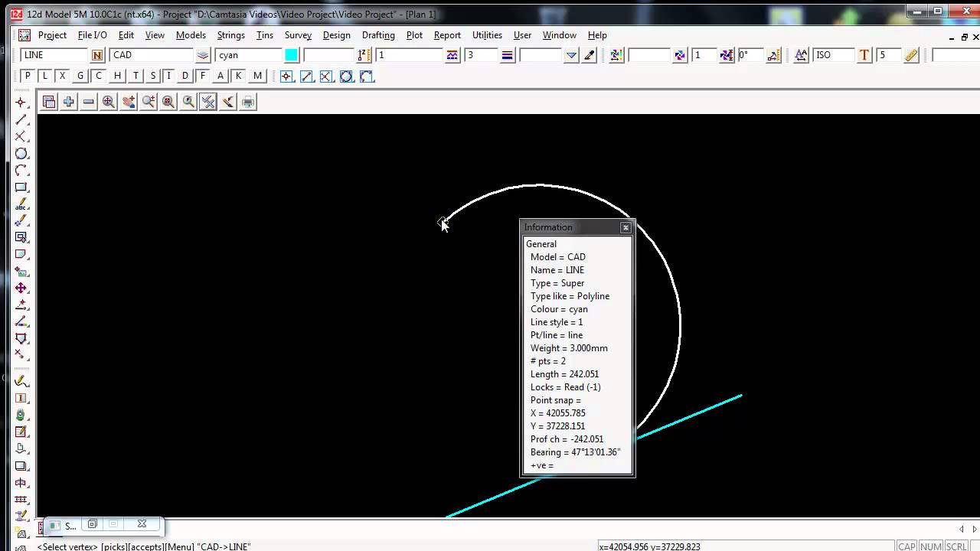Click the text style 'AA' icon
The image size is (980, 551).
(x=801, y=55)
